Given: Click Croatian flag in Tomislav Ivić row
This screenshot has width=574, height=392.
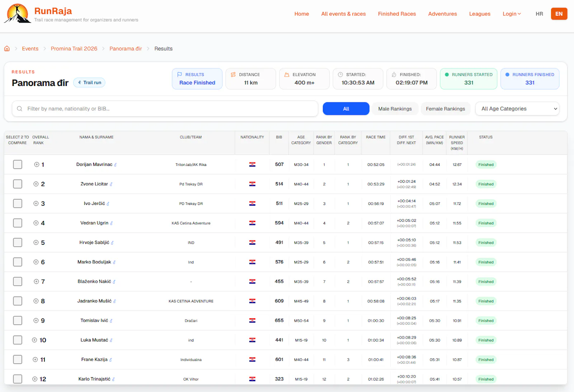Looking at the screenshot, I should (x=252, y=320).
